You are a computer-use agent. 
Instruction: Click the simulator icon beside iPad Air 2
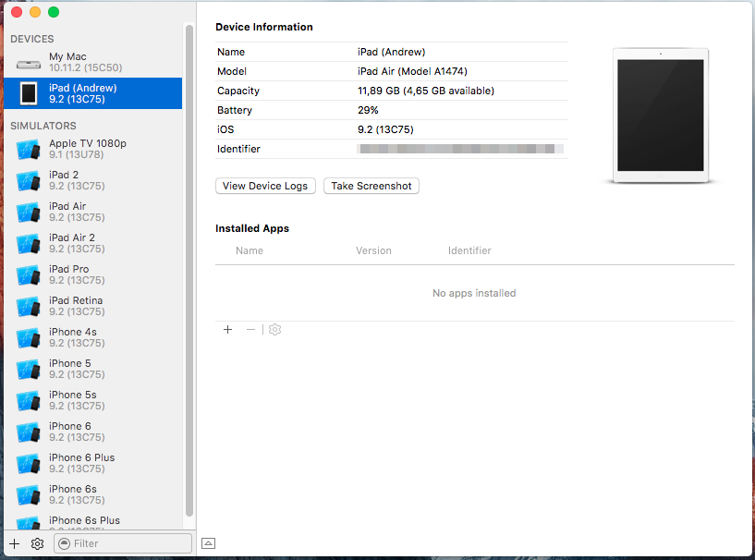pos(28,244)
